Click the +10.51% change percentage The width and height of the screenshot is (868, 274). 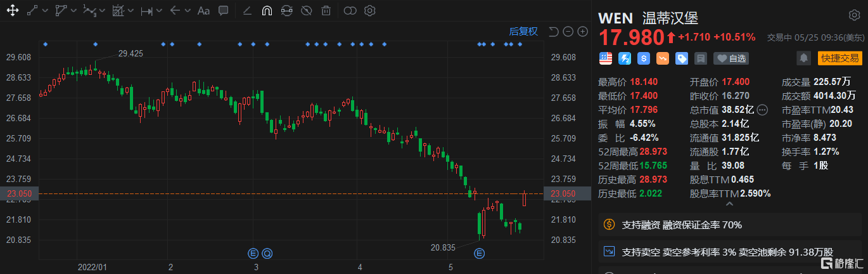coord(734,37)
